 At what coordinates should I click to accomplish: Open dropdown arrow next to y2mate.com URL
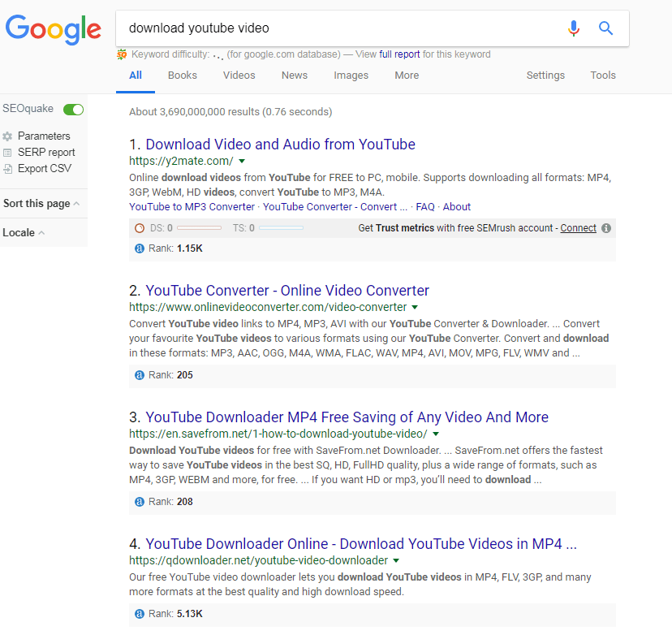[242, 162]
